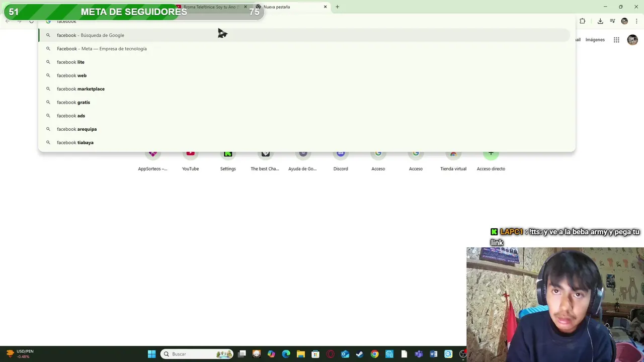Open the Google apps grid

616,40
